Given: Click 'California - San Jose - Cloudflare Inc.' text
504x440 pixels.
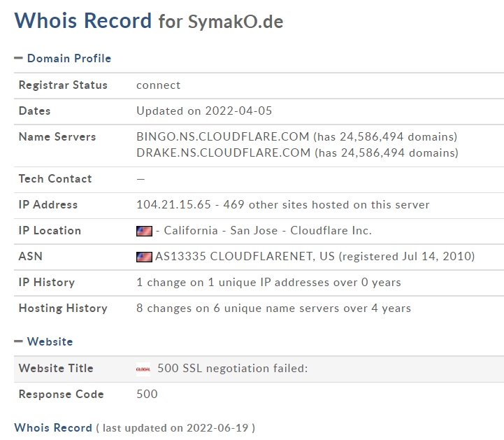Looking at the screenshot, I should pos(268,231).
